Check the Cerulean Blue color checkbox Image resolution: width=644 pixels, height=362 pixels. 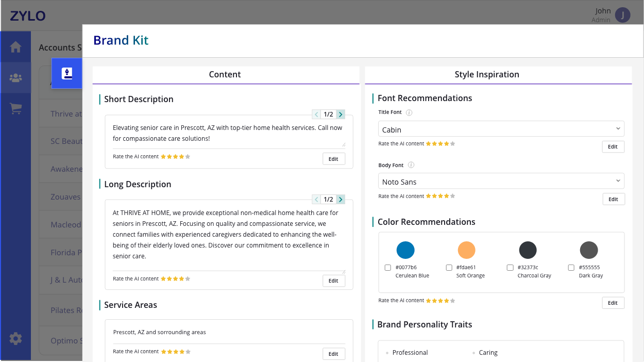point(388,268)
